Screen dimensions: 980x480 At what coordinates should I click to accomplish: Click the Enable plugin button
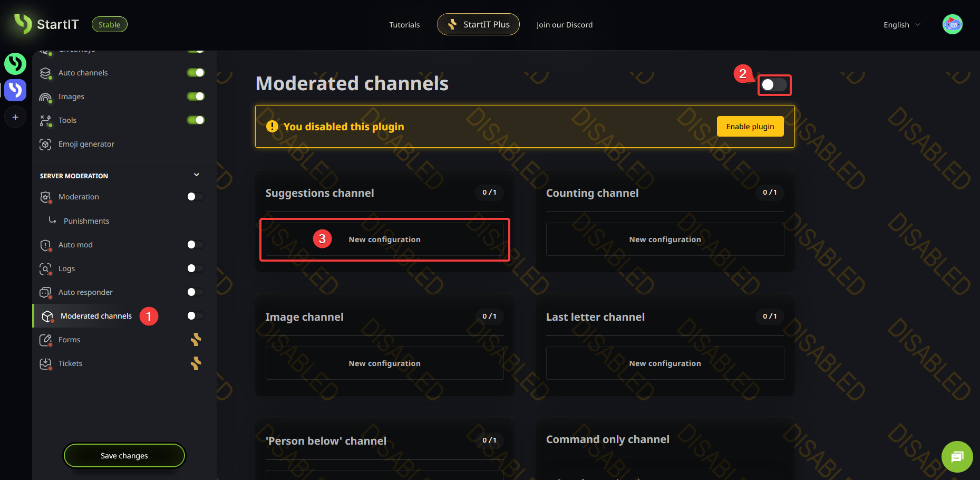coord(750,127)
